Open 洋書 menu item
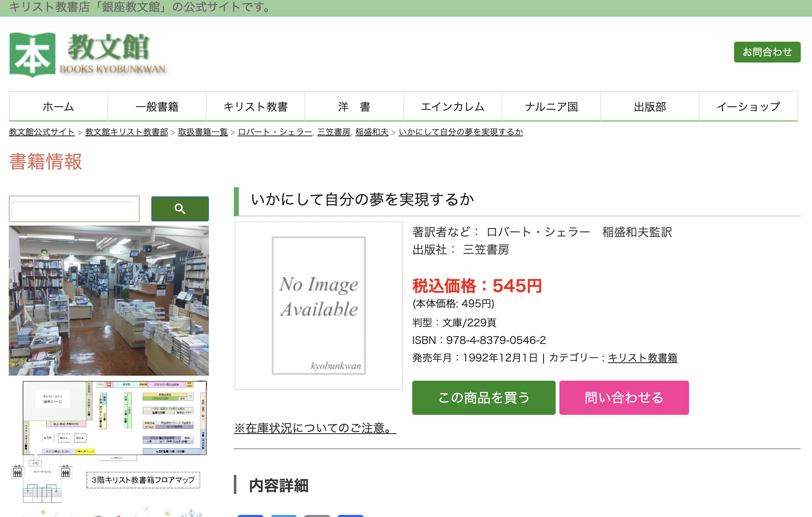This screenshot has height=517, width=812. (354, 107)
